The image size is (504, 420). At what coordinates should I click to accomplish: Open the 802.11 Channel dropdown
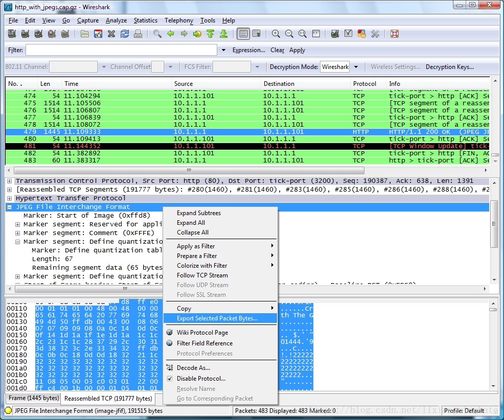tap(104, 67)
